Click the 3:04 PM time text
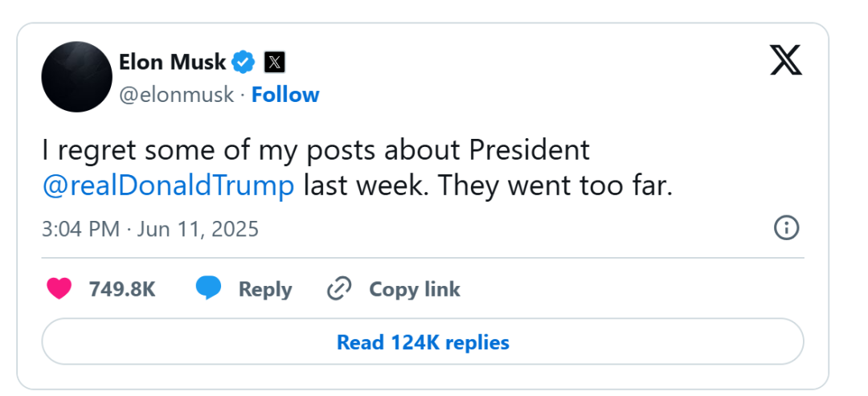868x396 pixels. tap(80, 229)
